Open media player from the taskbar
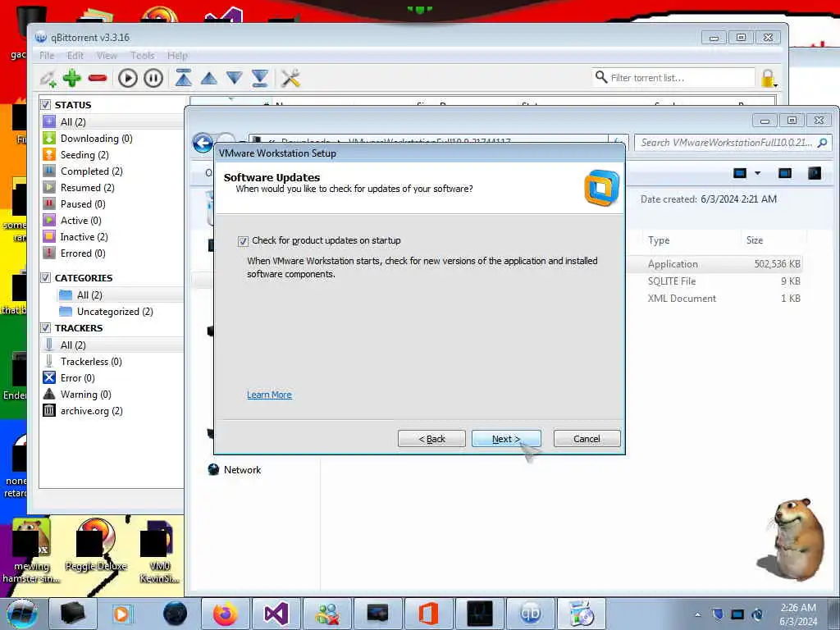The image size is (840, 630). [x=121, y=614]
